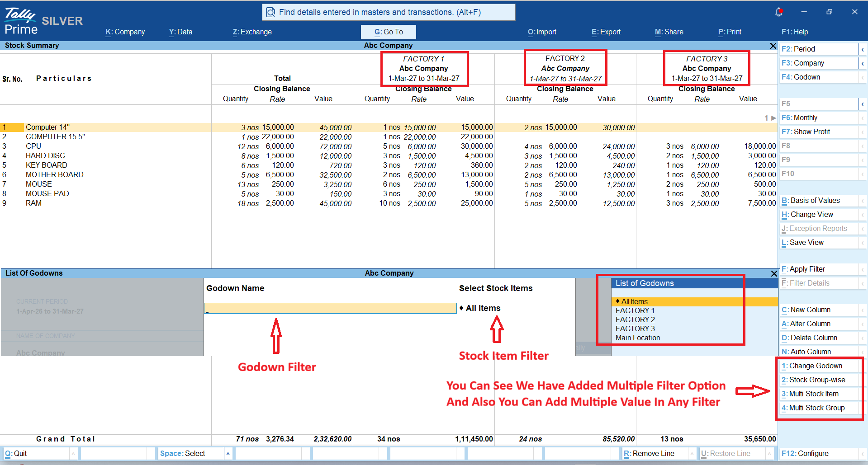Select the COMPUTER 15.5" stock item row
The height and width of the screenshot is (465, 868).
coord(389,137)
